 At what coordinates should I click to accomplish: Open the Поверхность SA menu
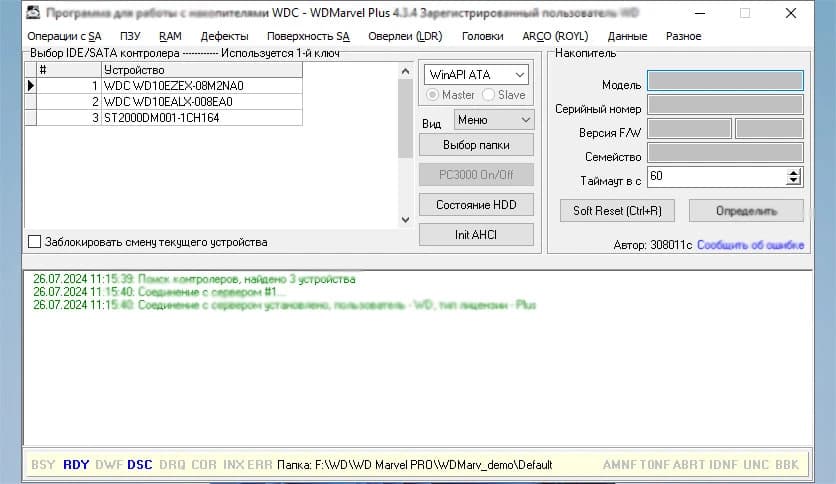[x=308, y=36]
